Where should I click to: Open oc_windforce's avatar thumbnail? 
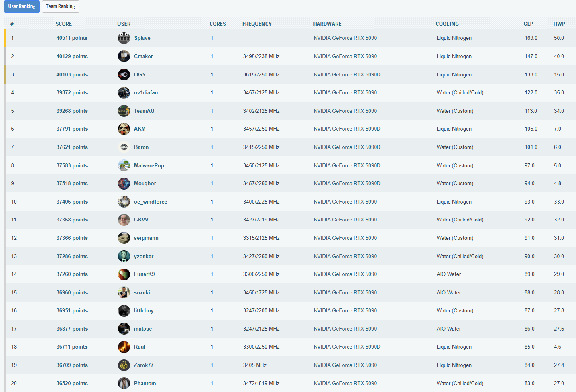(x=124, y=202)
